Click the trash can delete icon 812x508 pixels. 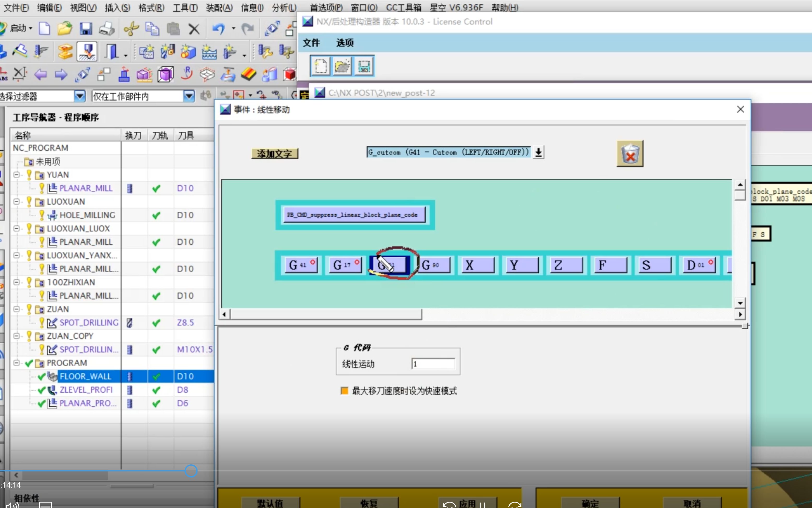coord(630,154)
